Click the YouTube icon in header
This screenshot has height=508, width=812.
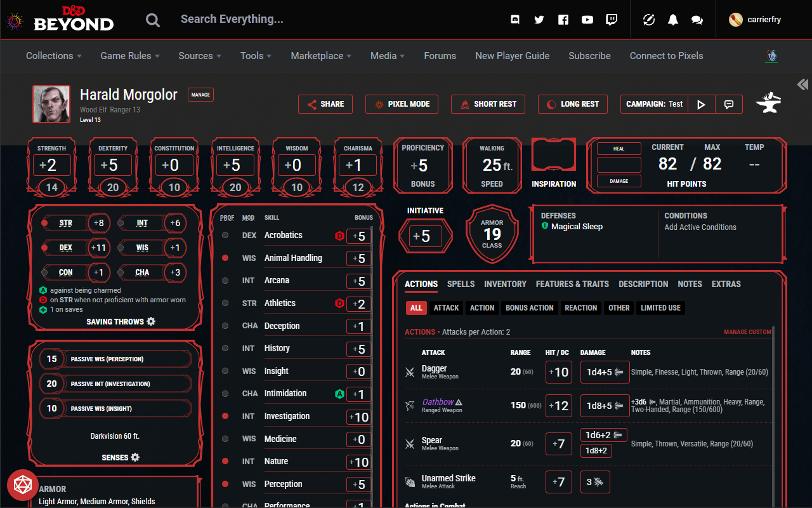pyautogui.click(x=587, y=20)
